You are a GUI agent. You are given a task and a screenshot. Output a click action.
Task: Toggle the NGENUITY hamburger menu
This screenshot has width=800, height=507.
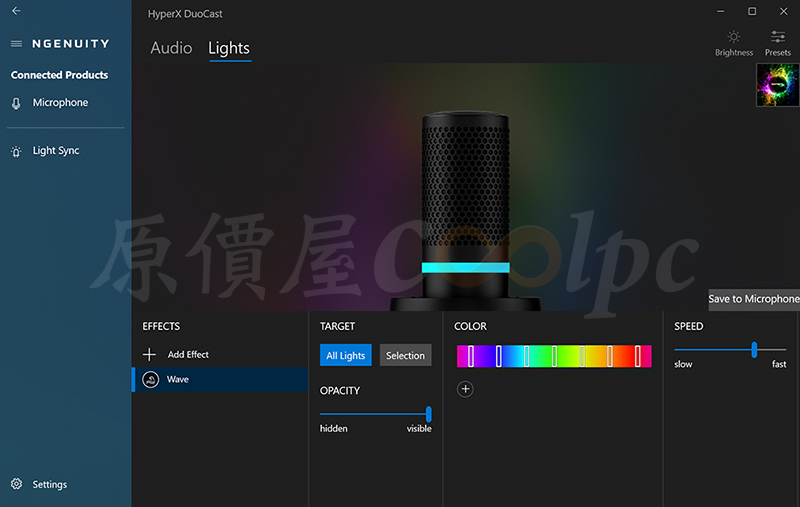pos(16,44)
